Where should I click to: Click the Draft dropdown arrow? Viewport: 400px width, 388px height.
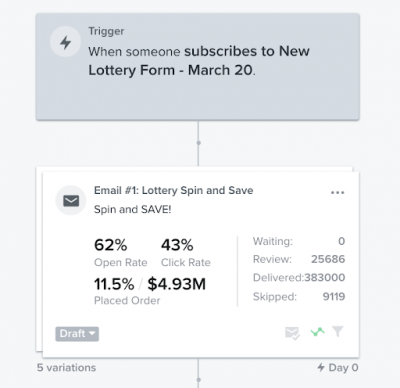pos(92,333)
